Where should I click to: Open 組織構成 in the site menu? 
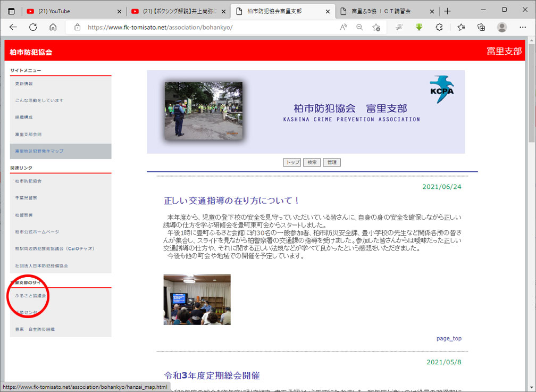[24, 117]
